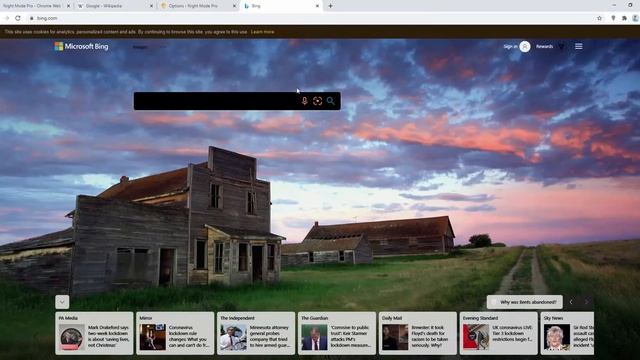Image resolution: width=640 pixels, height=360 pixels.
Task: Close the Google - Wikipedia tab
Action: point(151,6)
